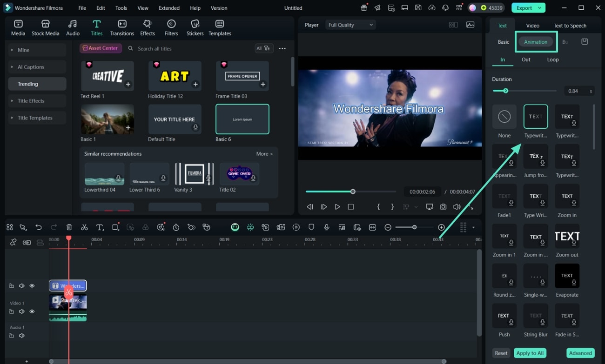The width and height of the screenshot is (605, 364).
Task: Expand the Title Templates category
Action: coord(37,118)
